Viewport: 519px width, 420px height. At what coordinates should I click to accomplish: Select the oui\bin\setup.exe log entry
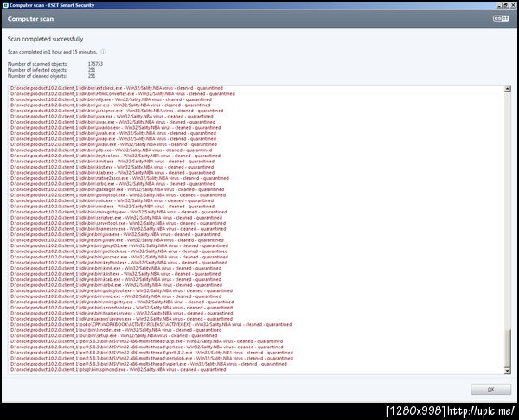click(x=113, y=335)
